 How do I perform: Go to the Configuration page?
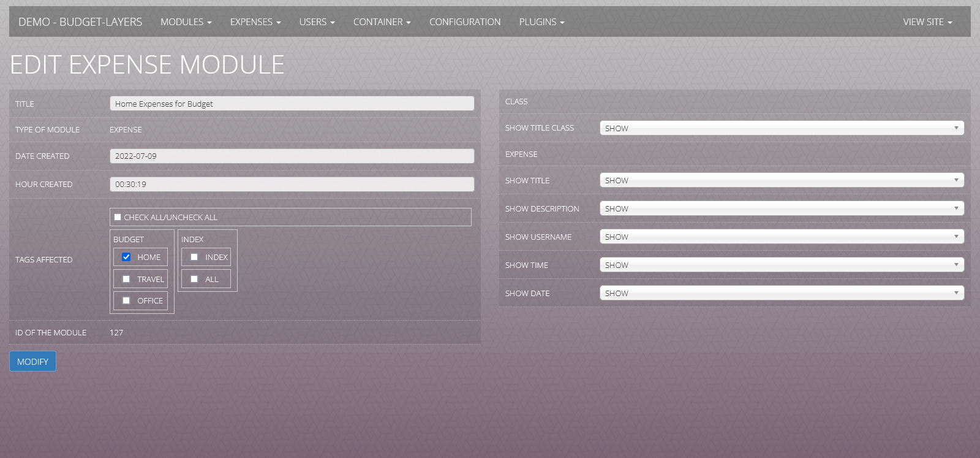click(464, 22)
